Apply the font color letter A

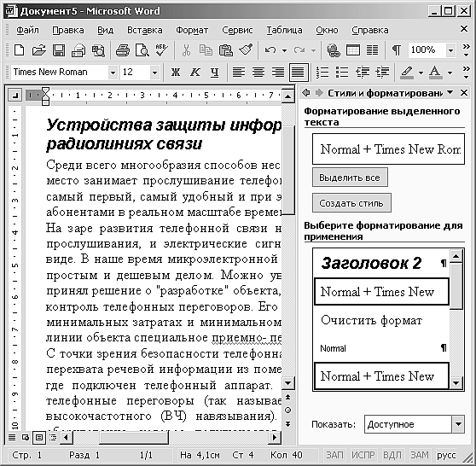[435, 73]
